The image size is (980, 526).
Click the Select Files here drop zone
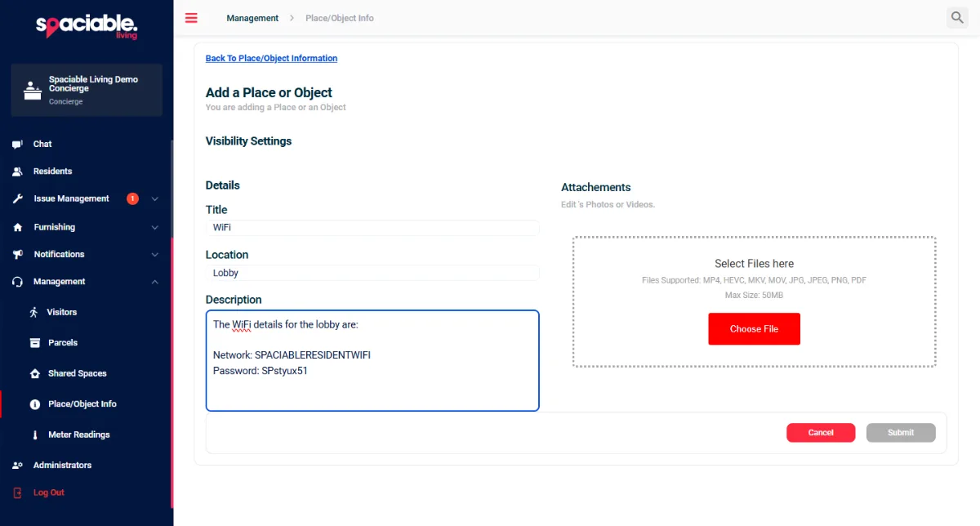pos(754,302)
